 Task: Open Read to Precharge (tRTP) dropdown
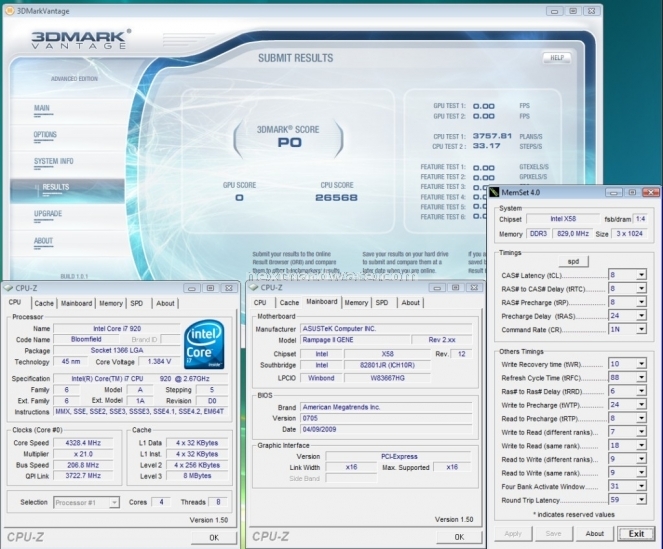point(641,418)
